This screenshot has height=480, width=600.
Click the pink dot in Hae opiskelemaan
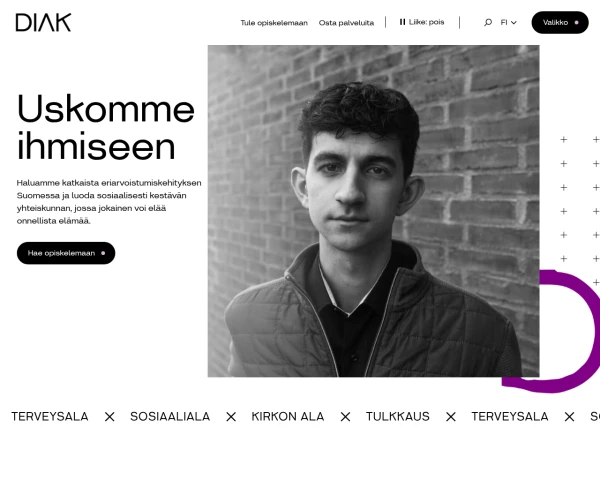(x=103, y=253)
